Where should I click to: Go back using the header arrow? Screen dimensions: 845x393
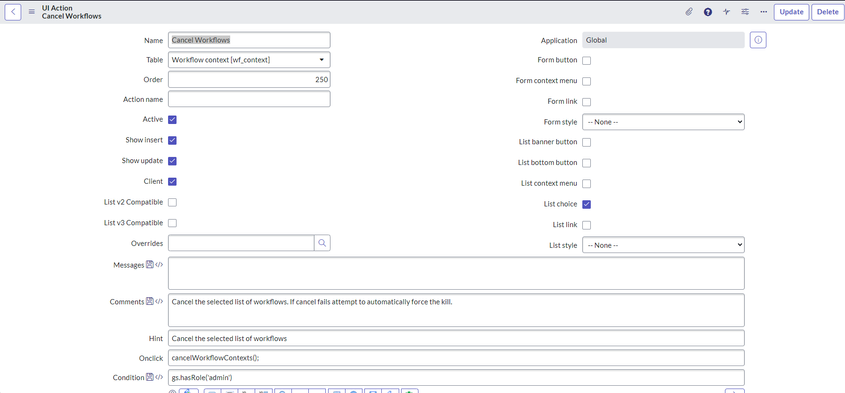pos(13,12)
